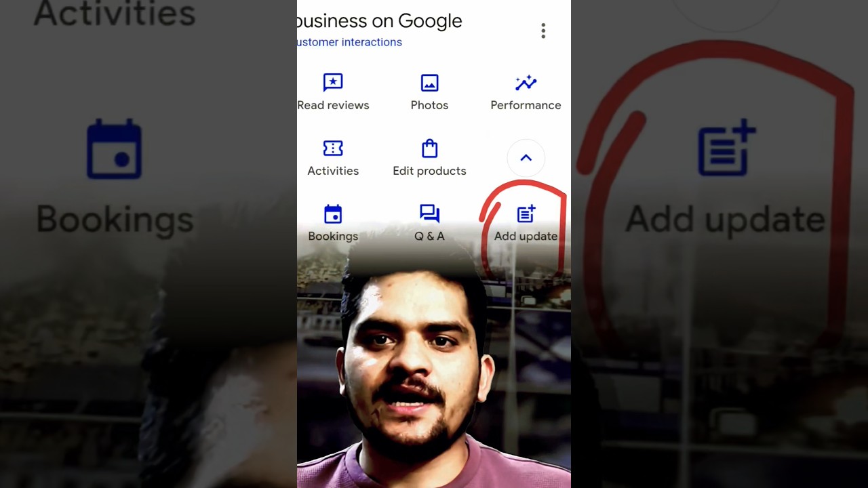Open Edit products shopping bag icon

429,148
